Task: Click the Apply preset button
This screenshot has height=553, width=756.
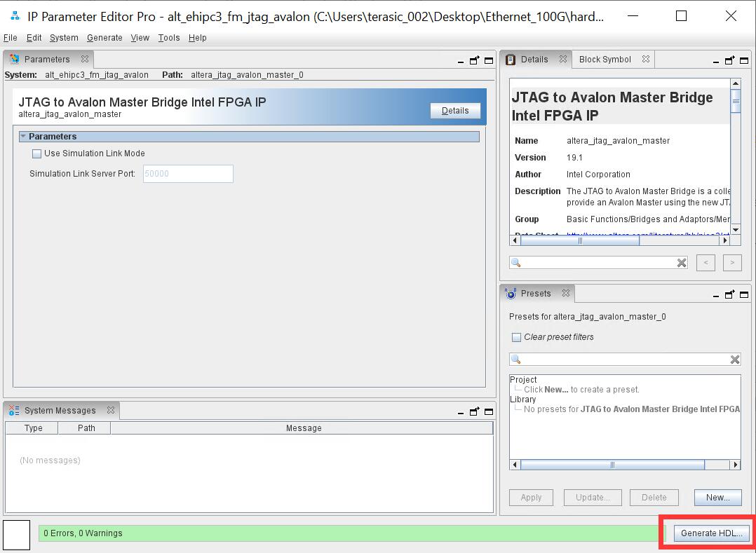Action: point(531,497)
